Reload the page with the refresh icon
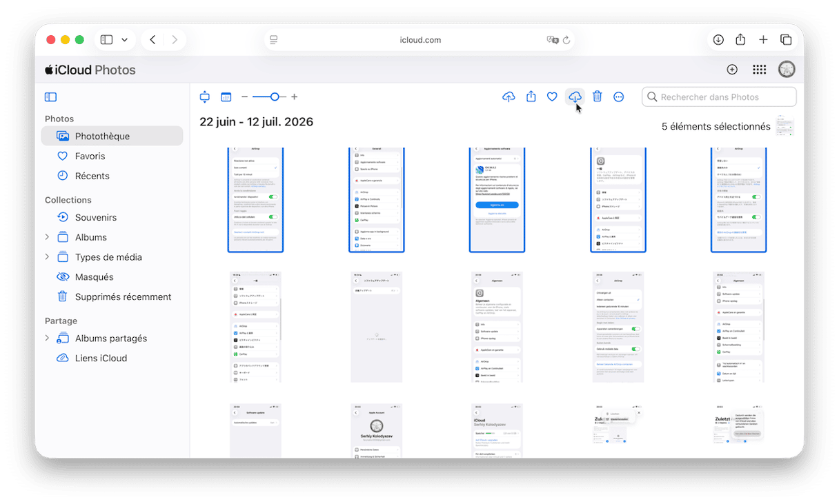Viewport: 839px width, 504px height. pyautogui.click(x=566, y=40)
